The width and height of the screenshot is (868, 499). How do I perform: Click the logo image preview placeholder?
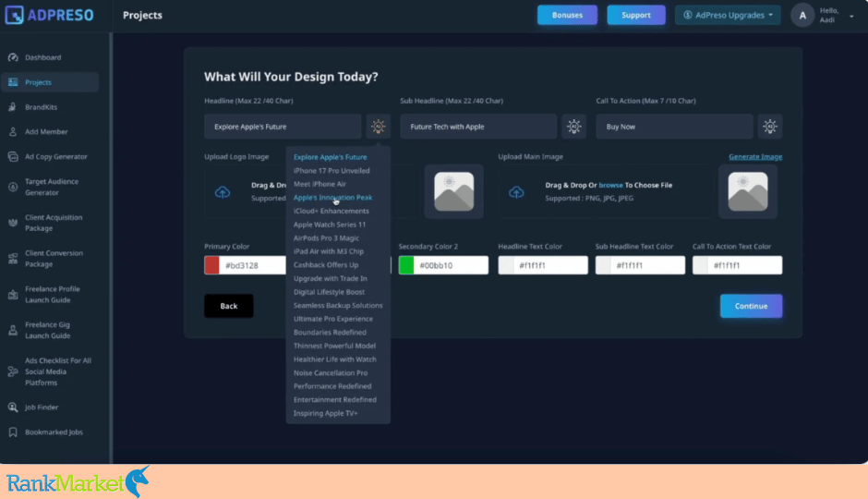pos(454,191)
